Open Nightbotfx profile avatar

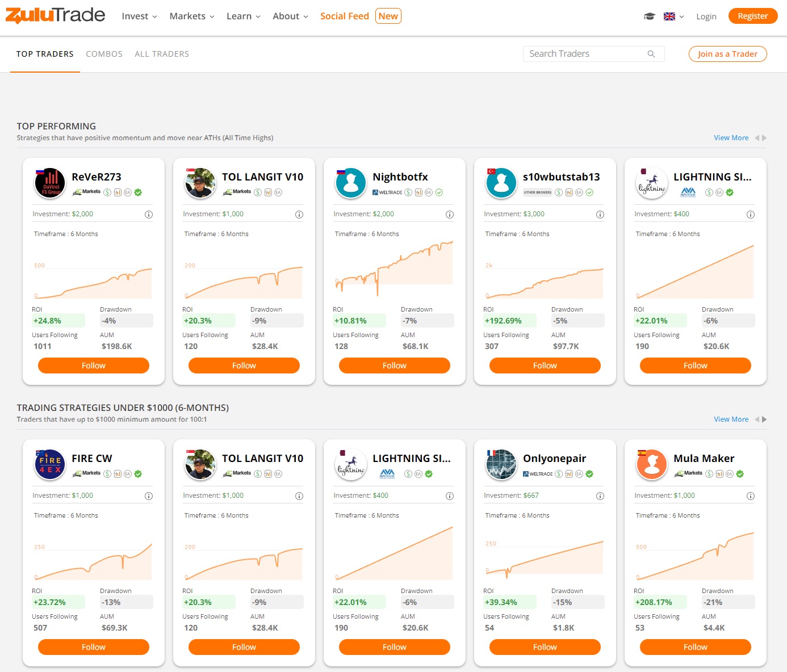tap(350, 183)
